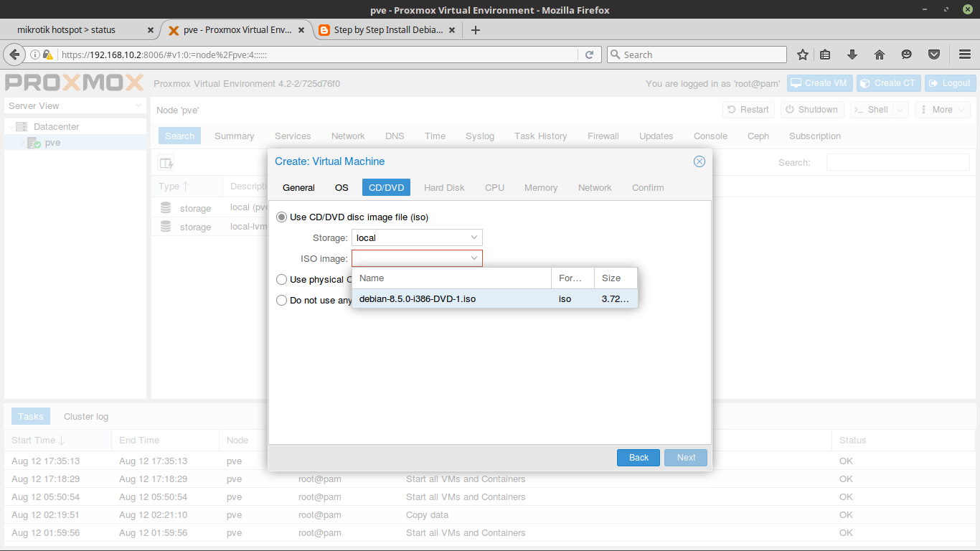Click the Create CT button
The image size is (980, 551).
(888, 83)
